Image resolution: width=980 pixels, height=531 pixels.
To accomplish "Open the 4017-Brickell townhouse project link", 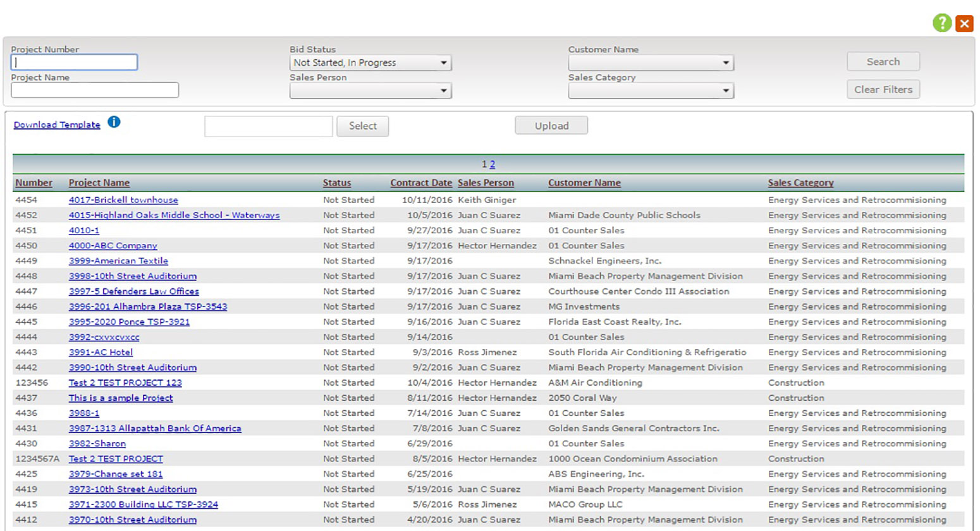I will 123,200.
